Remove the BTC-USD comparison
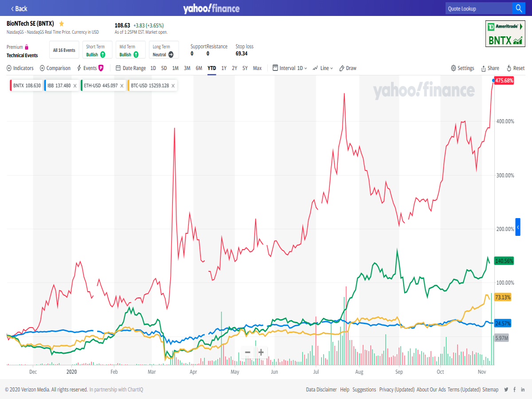The image size is (532, 399). click(x=173, y=86)
